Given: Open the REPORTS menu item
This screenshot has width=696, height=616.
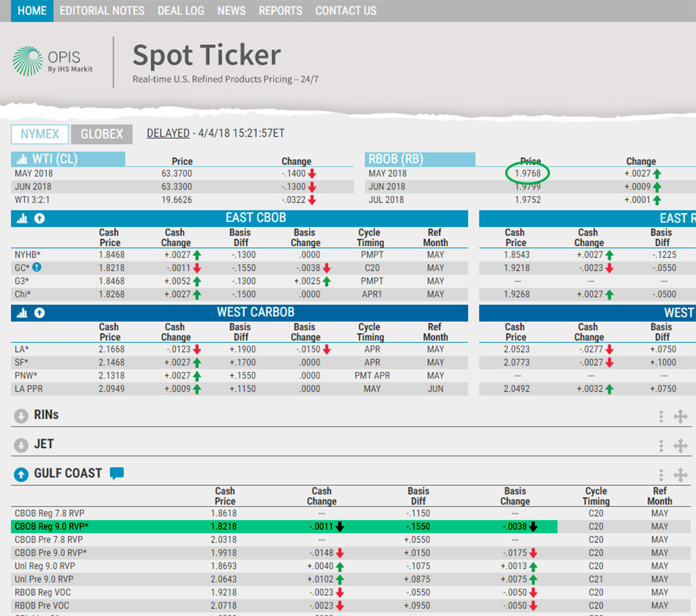Looking at the screenshot, I should (280, 11).
